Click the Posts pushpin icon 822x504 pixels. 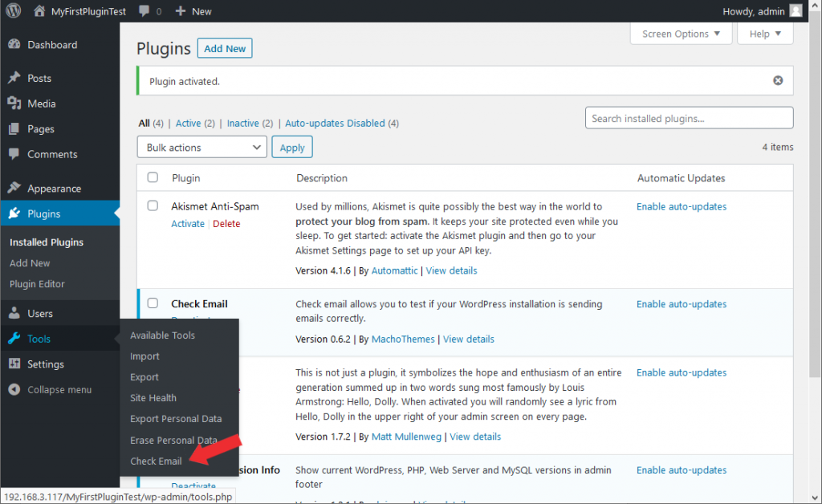coord(14,79)
